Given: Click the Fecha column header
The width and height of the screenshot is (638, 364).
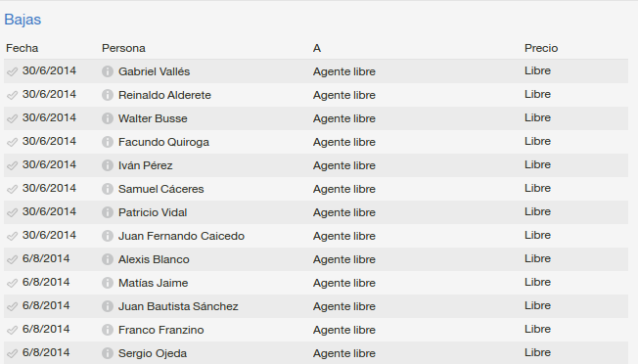Looking at the screenshot, I should 22,48.
